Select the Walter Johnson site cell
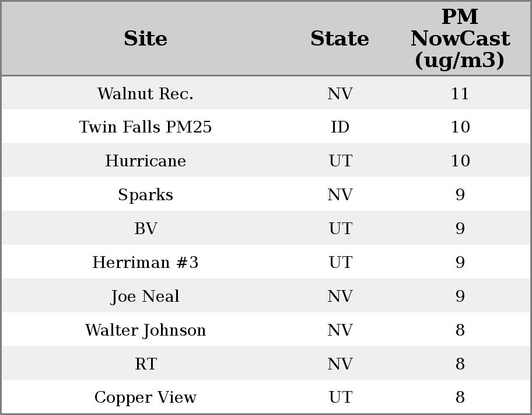This screenshot has height=415, width=532. (145, 330)
